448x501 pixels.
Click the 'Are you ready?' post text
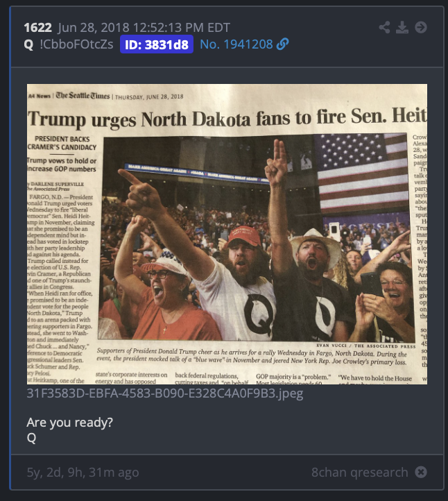coord(69,423)
